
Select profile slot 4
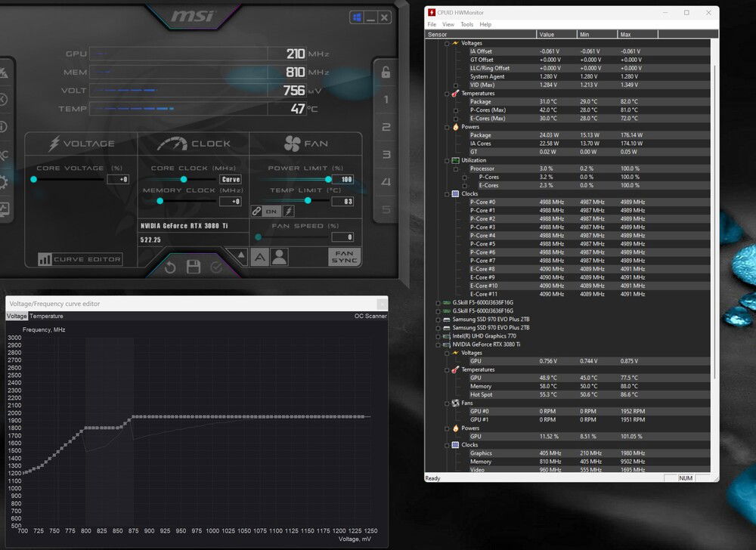click(386, 182)
